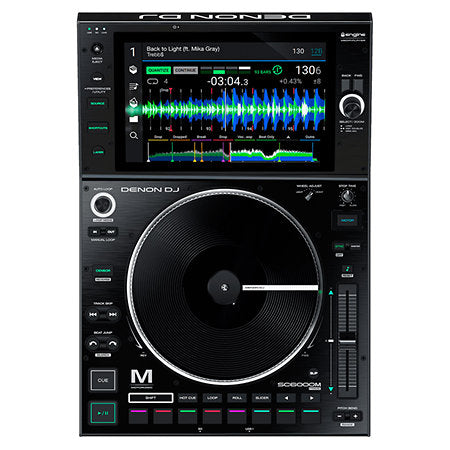450x450 pixels.
Task: Click the pitch fader handle
Action: [347, 341]
